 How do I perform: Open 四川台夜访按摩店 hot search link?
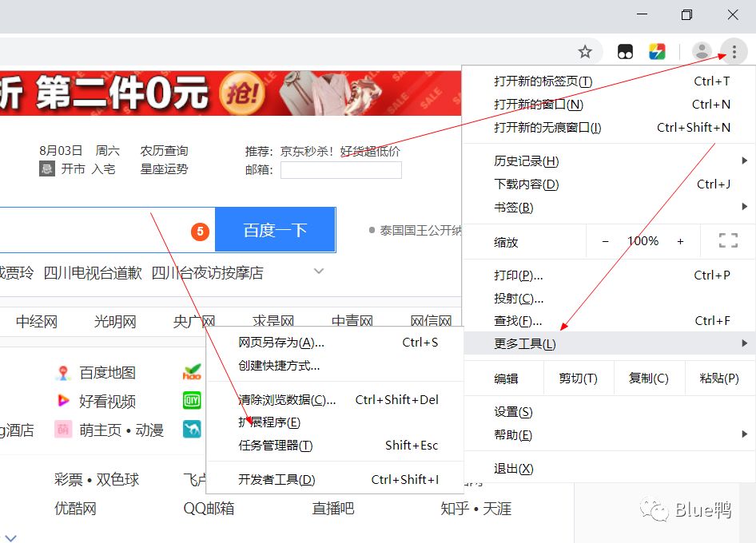coord(207,273)
